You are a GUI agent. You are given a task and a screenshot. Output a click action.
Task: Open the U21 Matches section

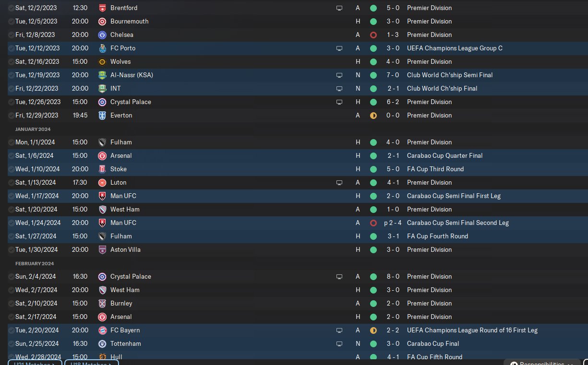pos(35,363)
